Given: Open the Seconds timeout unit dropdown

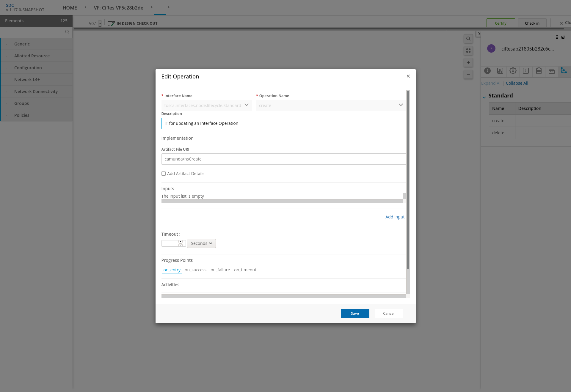Looking at the screenshot, I should (201, 243).
